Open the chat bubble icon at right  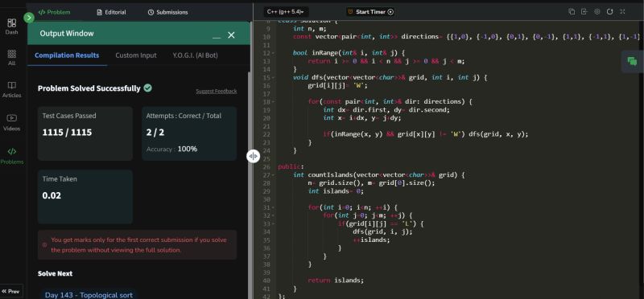pyautogui.click(x=632, y=62)
